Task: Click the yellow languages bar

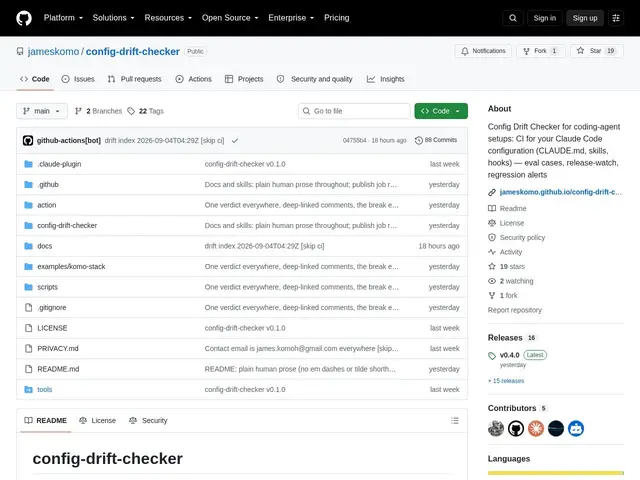Action: (x=556, y=473)
